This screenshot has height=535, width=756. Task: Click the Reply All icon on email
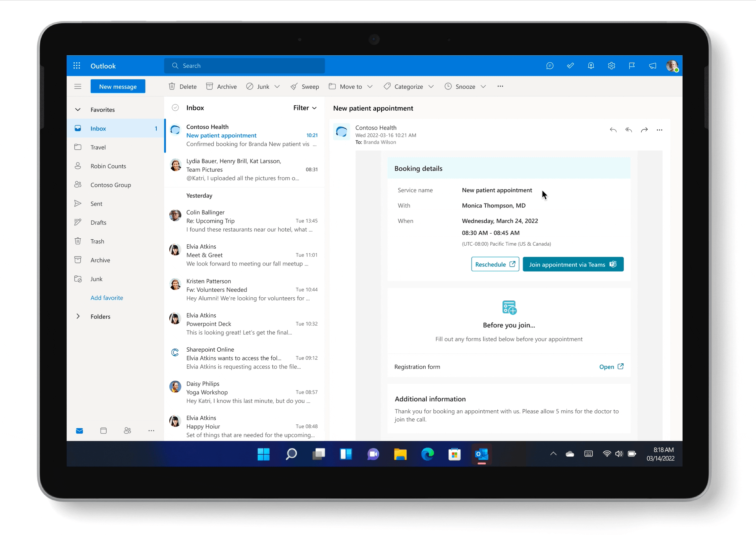[x=628, y=129]
